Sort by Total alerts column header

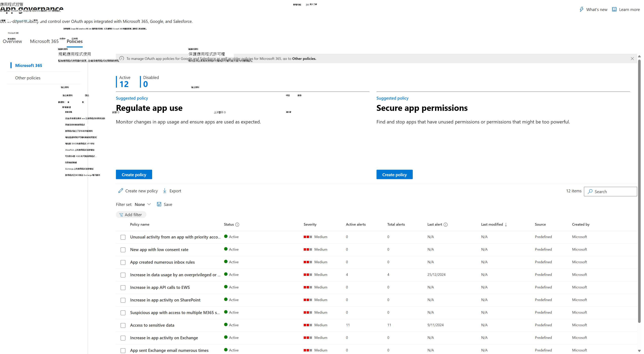(x=396, y=224)
